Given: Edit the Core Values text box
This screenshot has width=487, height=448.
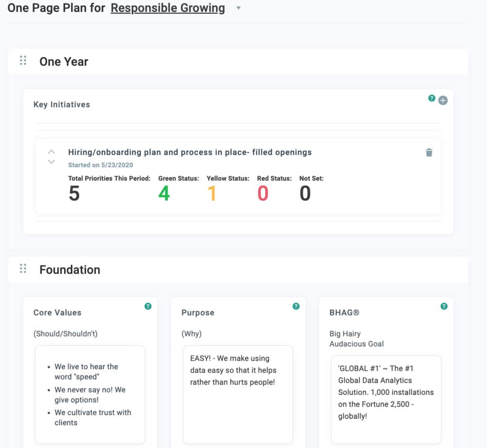Looking at the screenshot, I should pyautogui.click(x=90, y=394).
